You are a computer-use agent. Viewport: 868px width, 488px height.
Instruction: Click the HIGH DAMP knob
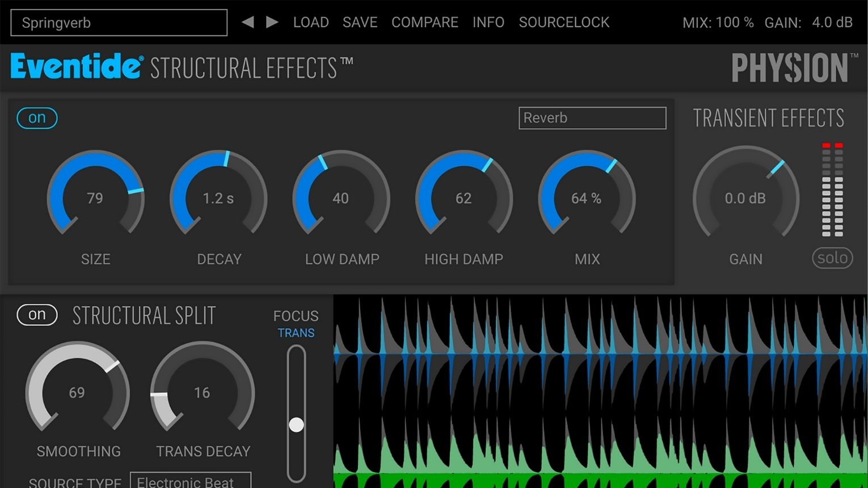point(464,197)
